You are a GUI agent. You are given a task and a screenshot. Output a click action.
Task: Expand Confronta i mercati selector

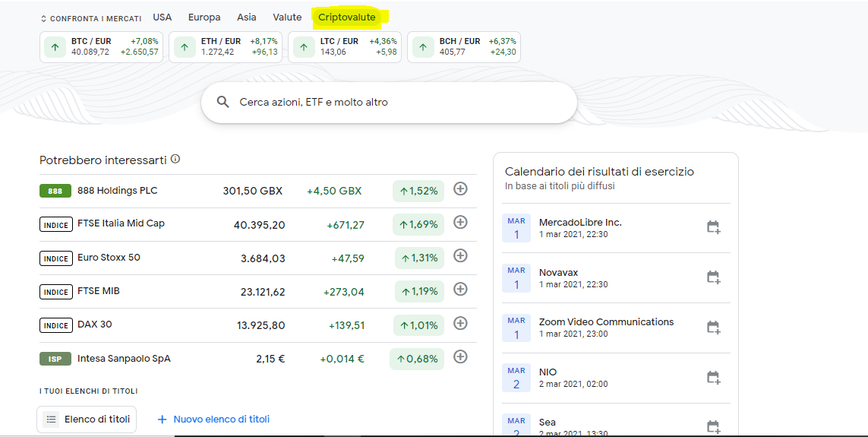[x=91, y=19]
